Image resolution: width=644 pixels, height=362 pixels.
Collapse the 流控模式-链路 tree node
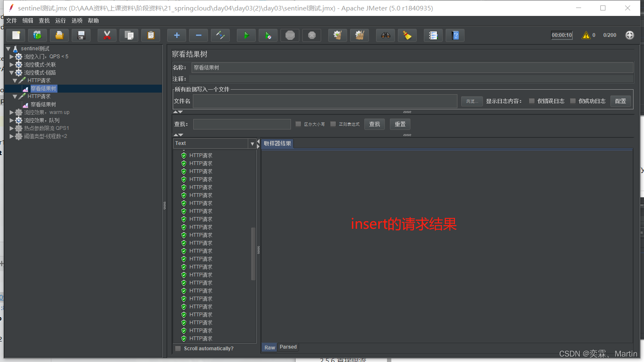[x=12, y=72]
